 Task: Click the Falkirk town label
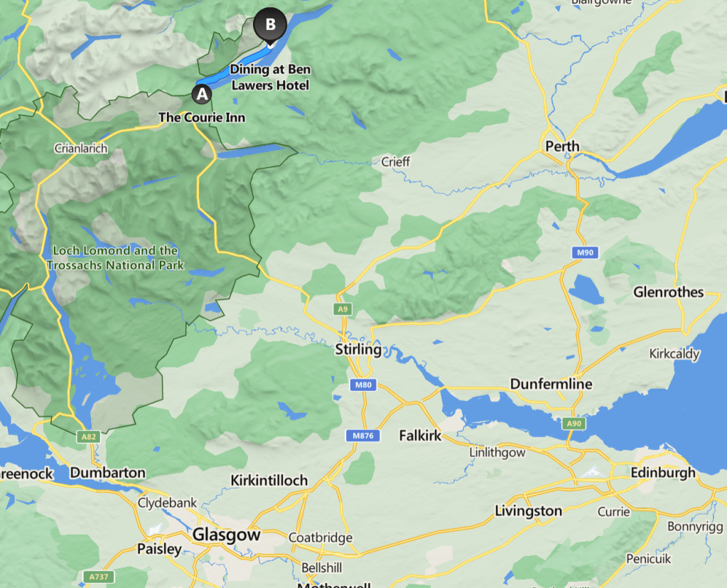[x=420, y=435]
